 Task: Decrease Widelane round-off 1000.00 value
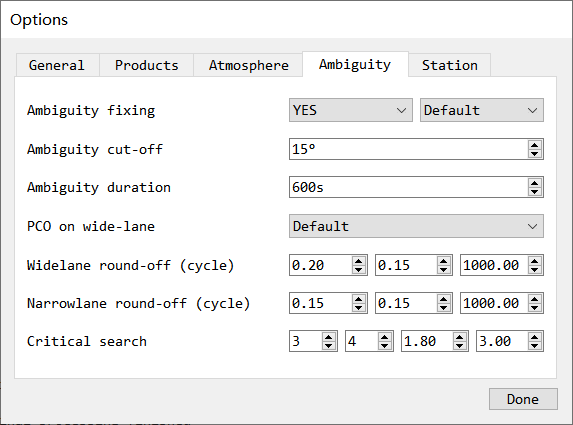pyautogui.click(x=535, y=269)
